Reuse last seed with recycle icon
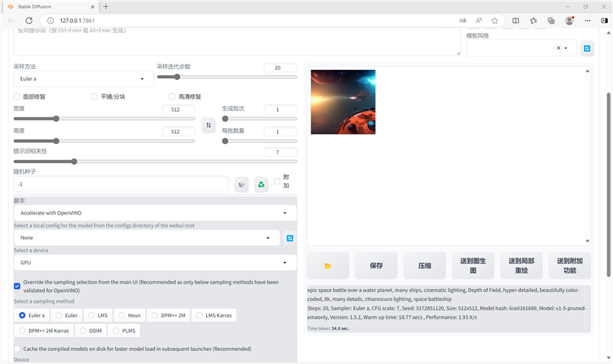Viewport: 613px width, 364px height. click(x=261, y=185)
